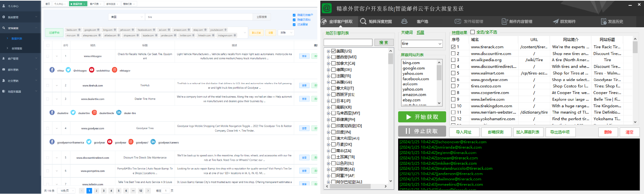Check the checkbox for www.walmart.com row
Image resolution: width=644 pixels, height=194 pixels.
[453, 73]
